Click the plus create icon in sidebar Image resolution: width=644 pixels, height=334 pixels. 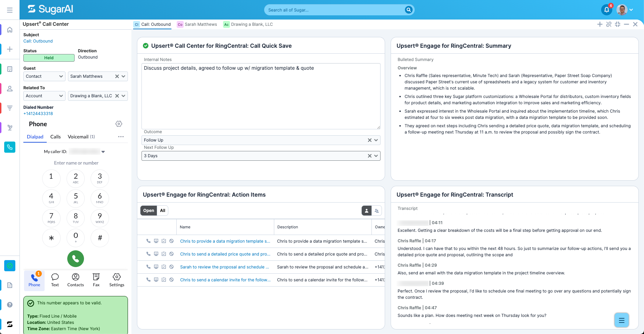[x=10, y=49]
